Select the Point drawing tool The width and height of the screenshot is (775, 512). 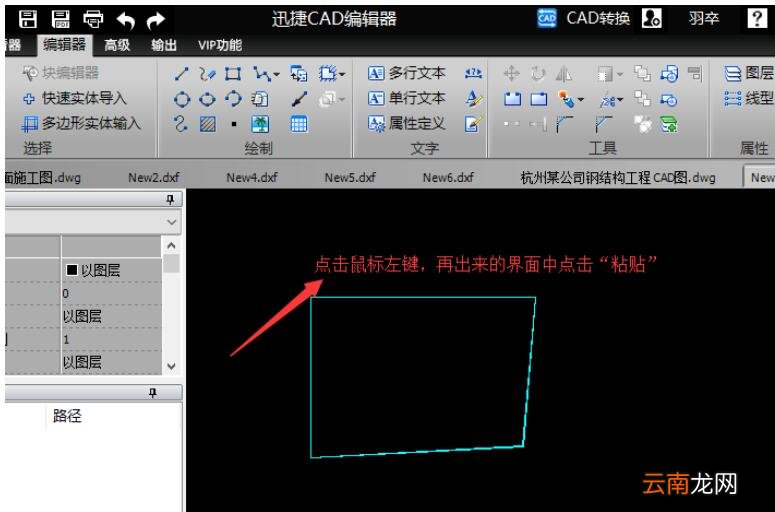click(x=234, y=124)
